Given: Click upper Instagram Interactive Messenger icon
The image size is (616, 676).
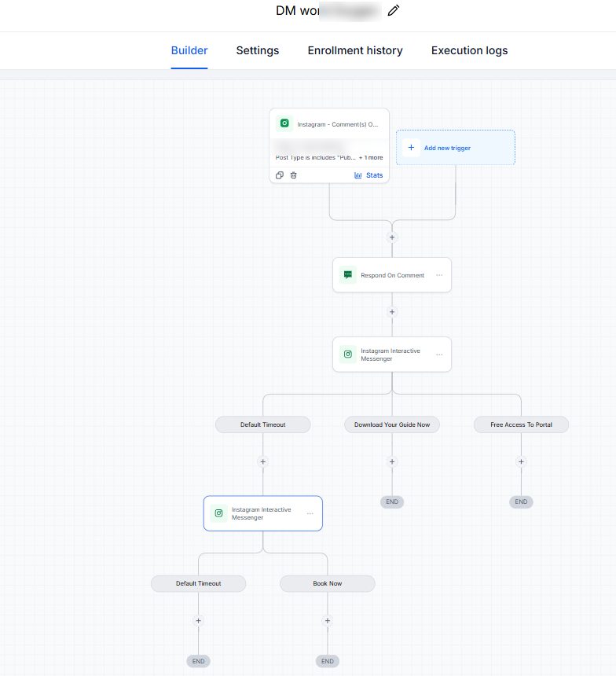Looking at the screenshot, I should (348, 355).
